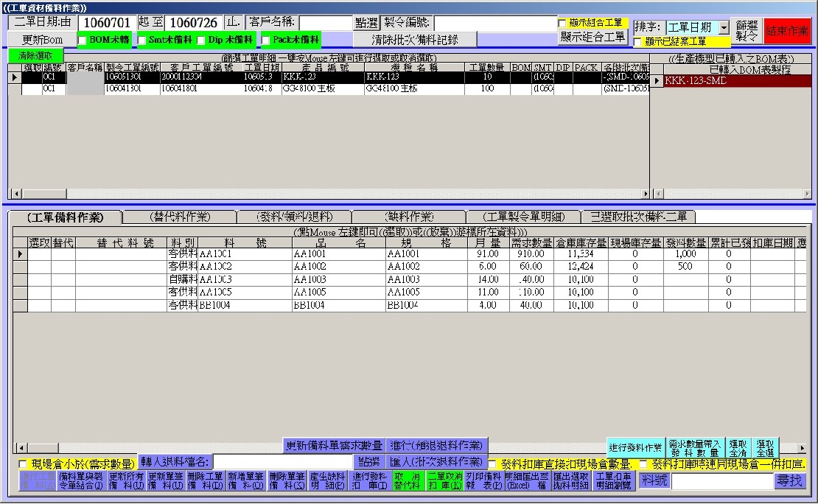Click the 刪除單筆備料 button

(x=287, y=481)
